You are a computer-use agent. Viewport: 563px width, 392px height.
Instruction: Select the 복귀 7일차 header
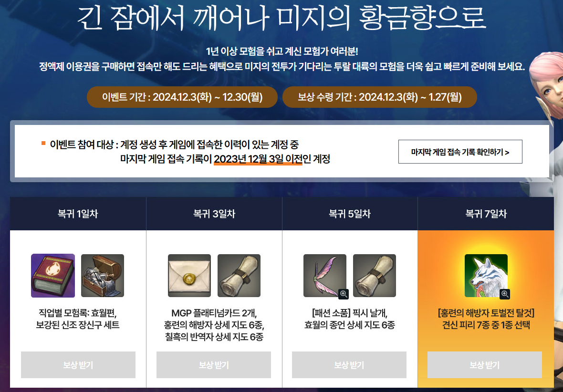[486, 214]
